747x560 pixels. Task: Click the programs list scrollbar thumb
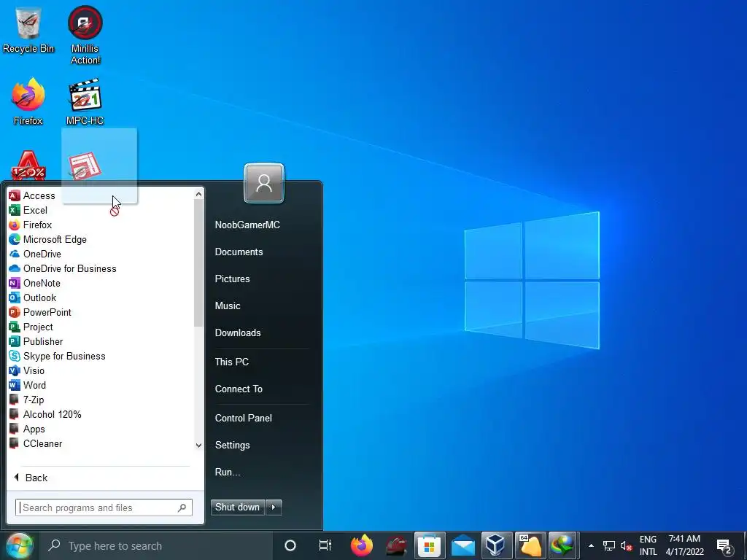(198, 262)
